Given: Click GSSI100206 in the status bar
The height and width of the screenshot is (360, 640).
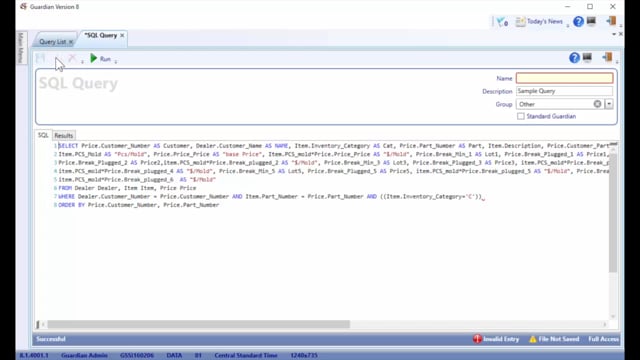Looking at the screenshot, I should point(137,356).
